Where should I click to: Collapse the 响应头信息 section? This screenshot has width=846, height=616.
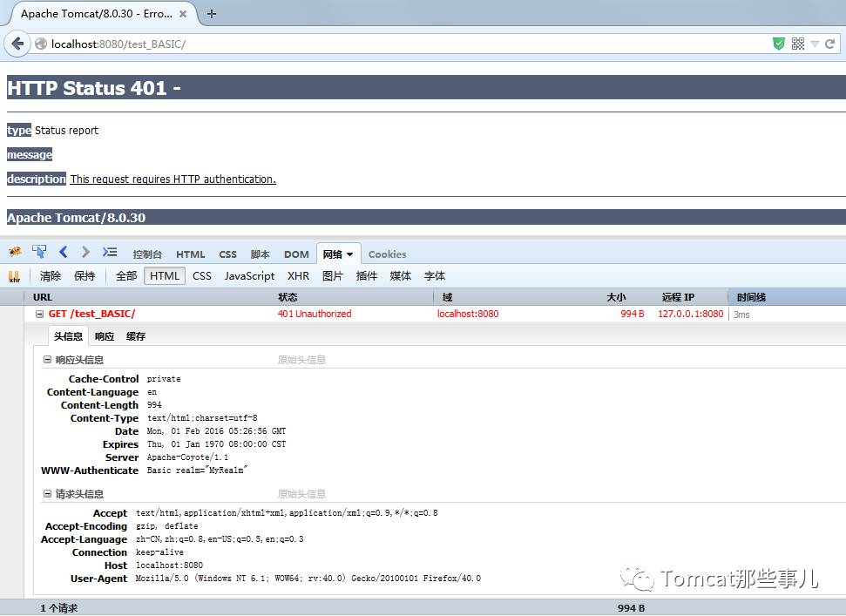(x=47, y=360)
